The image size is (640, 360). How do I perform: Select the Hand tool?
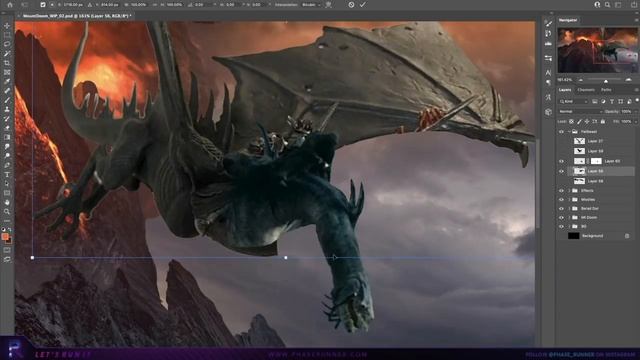[7, 202]
